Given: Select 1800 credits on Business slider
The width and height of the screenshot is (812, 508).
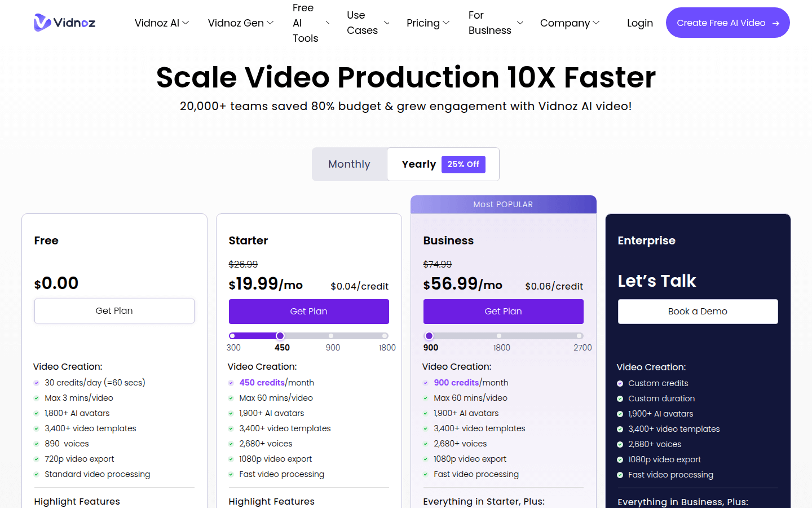Looking at the screenshot, I should [x=499, y=336].
